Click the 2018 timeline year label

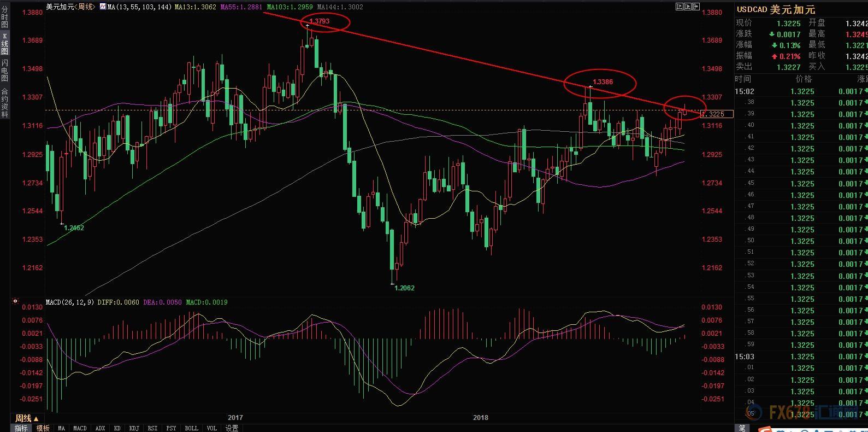pos(481,418)
